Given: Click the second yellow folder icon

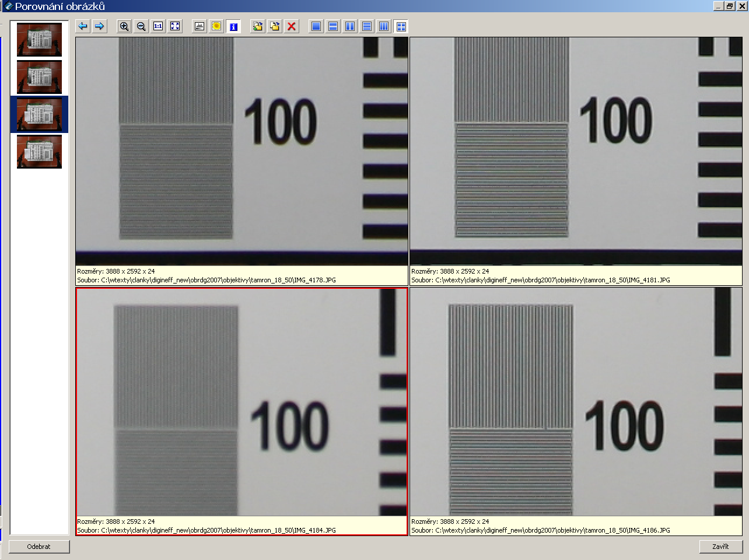Looking at the screenshot, I should (275, 26).
